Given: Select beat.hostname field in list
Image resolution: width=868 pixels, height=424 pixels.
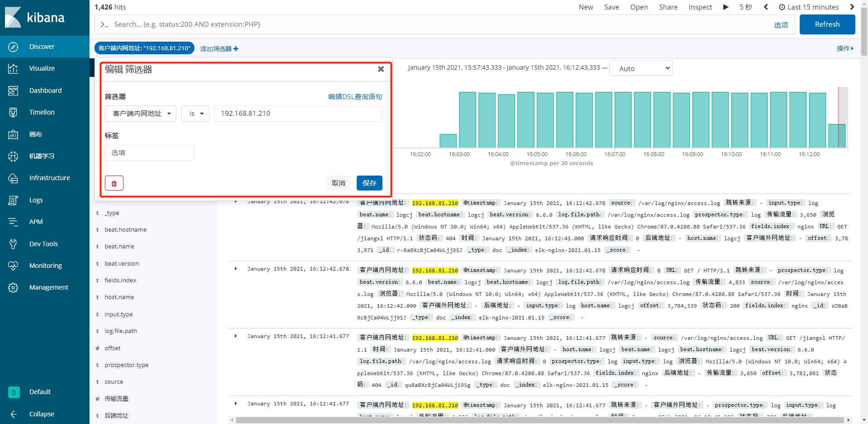Looking at the screenshot, I should 126,230.
